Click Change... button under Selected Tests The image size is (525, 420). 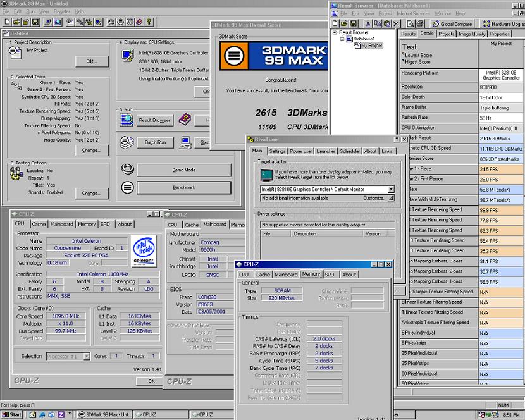tap(92, 151)
